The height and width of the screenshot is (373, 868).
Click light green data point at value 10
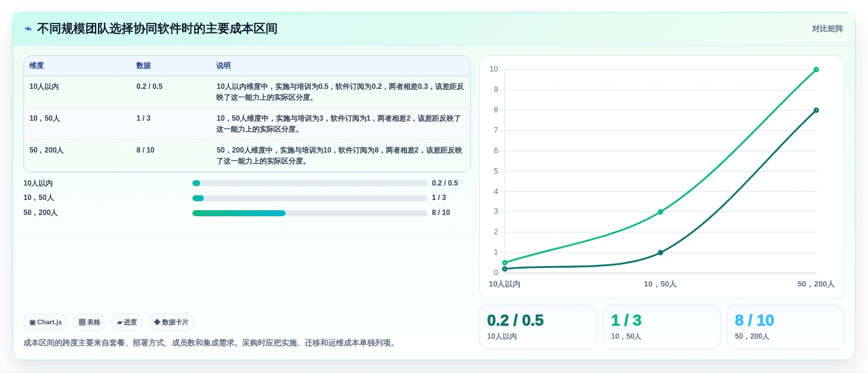click(x=816, y=70)
